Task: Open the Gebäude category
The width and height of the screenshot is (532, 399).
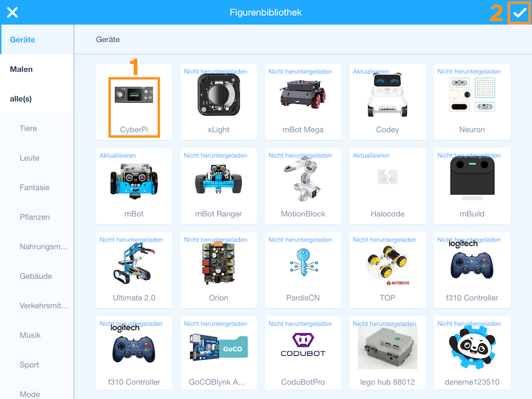Action: 36,276
